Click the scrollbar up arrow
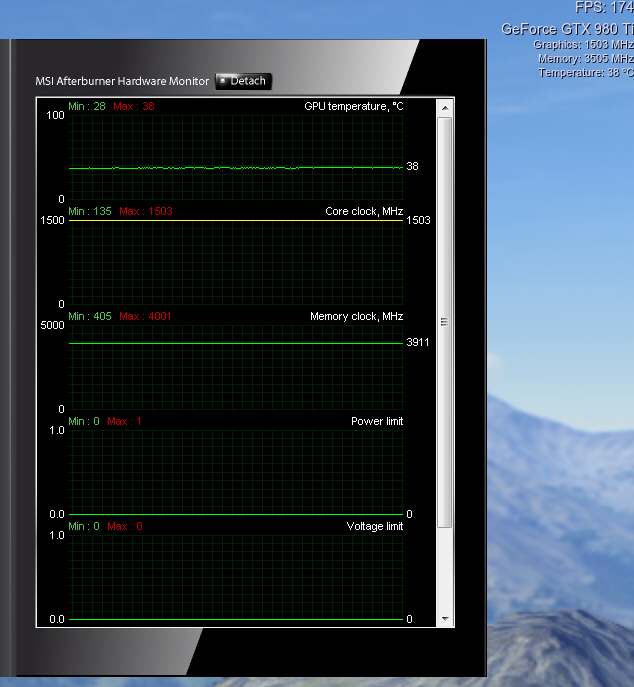The width and height of the screenshot is (634, 687). point(445,108)
